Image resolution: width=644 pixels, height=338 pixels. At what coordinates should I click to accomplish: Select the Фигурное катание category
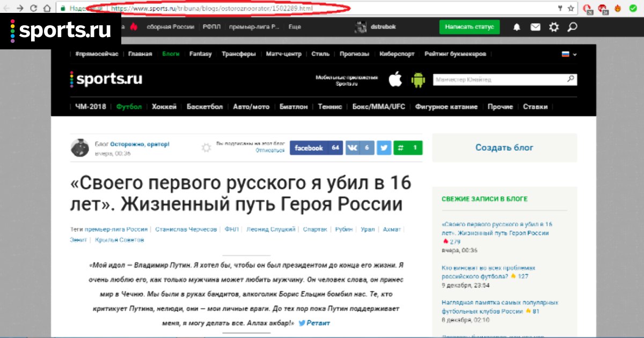pyautogui.click(x=447, y=107)
